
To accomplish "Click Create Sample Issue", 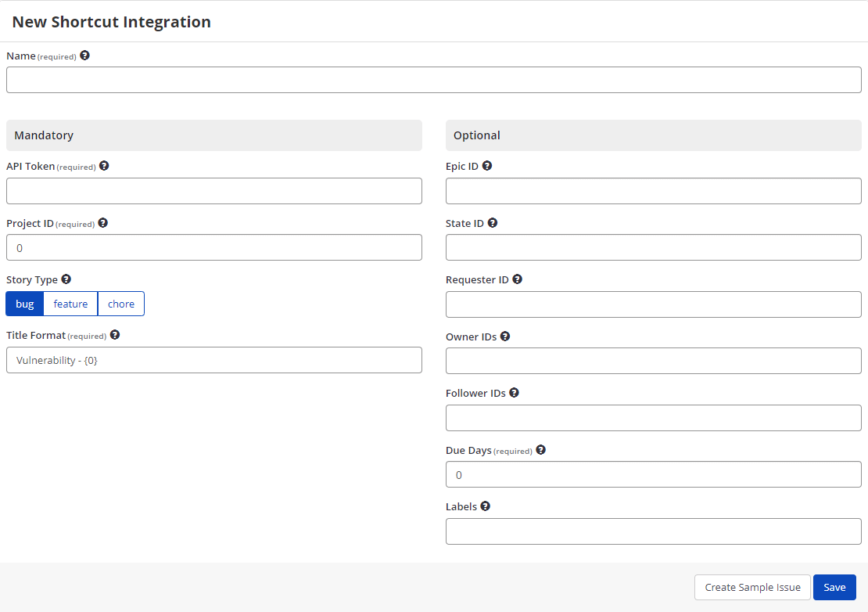I will coord(752,587).
